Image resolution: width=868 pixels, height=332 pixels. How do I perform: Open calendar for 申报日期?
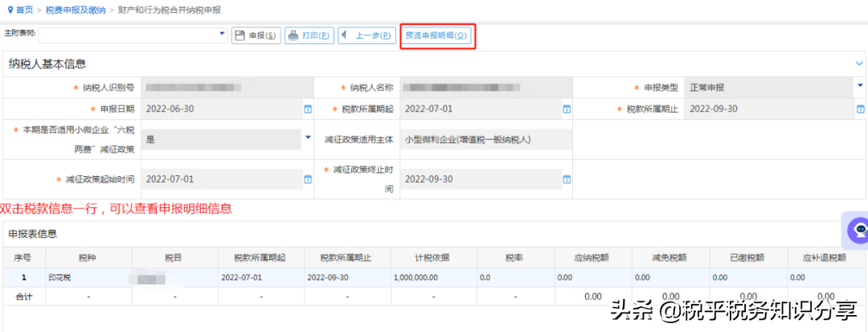pyautogui.click(x=308, y=109)
